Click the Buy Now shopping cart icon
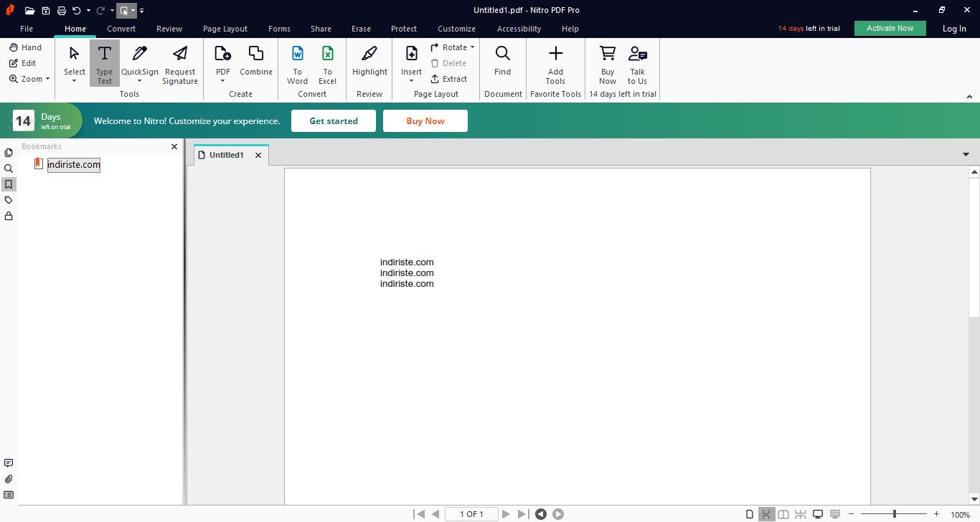The image size is (980, 522). tap(608, 54)
